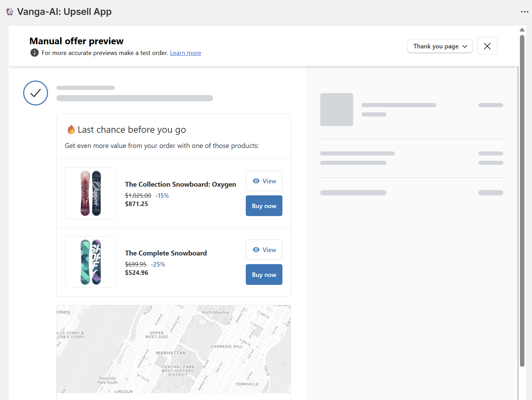Buy the Collection Snowboard: Oxygen now
Screen dimensions: 532x400
point(264,206)
